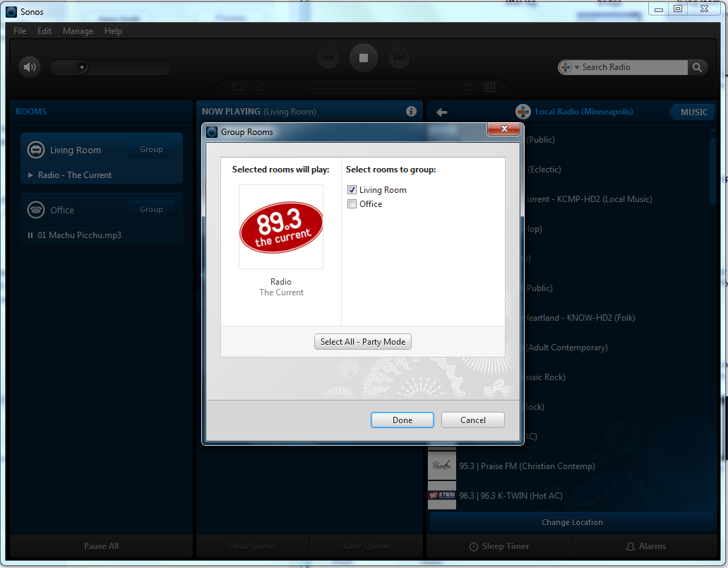Click the search magnifier icon
Viewport: 728px width, 568px height.
[697, 67]
